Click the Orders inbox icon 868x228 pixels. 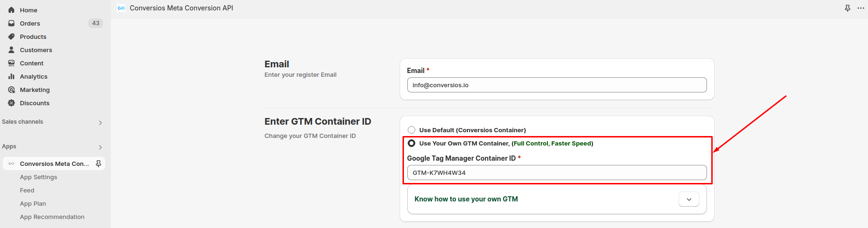pos(11,23)
